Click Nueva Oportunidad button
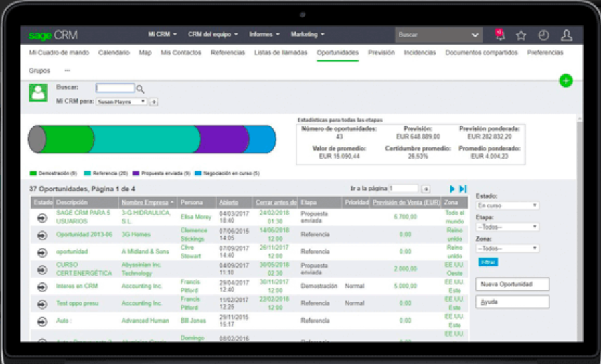Image resolution: width=601 pixels, height=364 pixels. click(513, 284)
